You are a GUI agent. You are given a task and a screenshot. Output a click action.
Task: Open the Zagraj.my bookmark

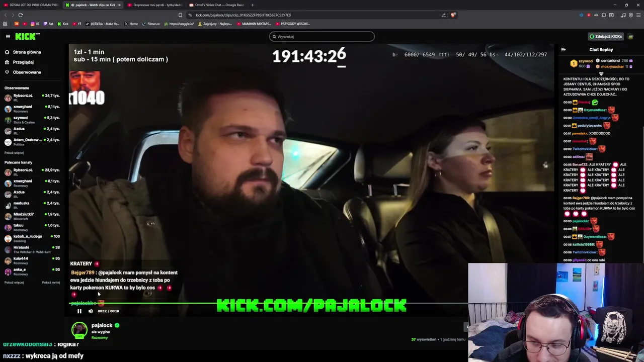tap(215, 24)
